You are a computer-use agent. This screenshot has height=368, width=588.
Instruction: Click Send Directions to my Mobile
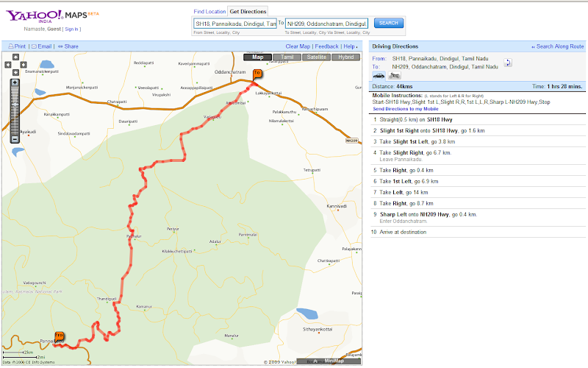(x=406, y=109)
